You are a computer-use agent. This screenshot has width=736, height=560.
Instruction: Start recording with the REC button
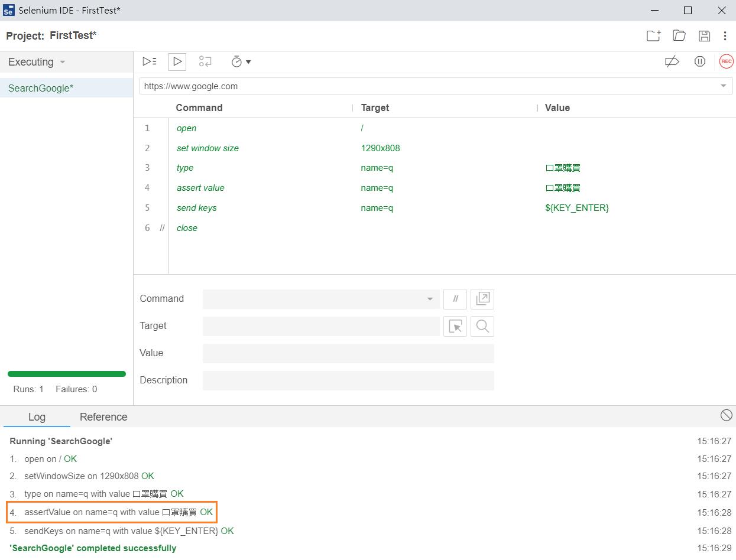coord(726,61)
